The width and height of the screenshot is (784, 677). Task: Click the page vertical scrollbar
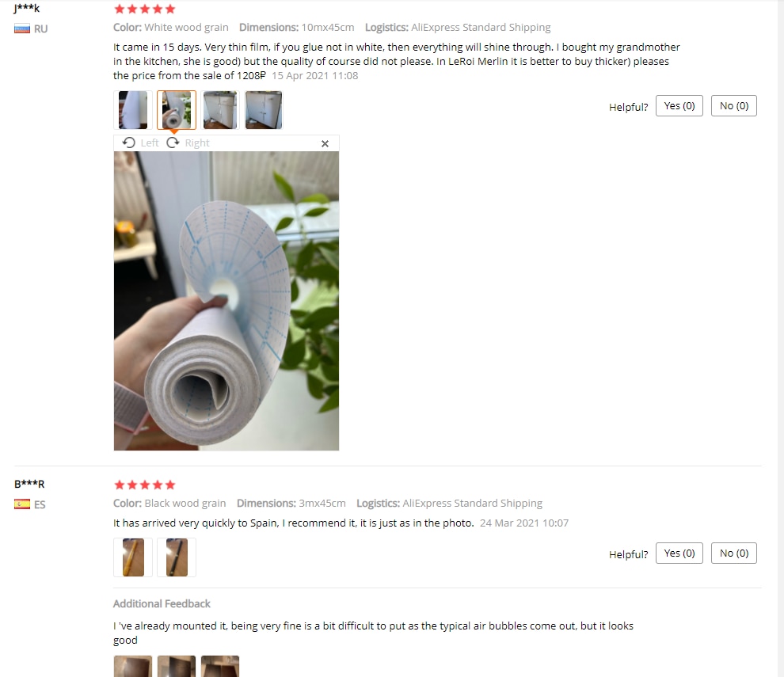[x=781, y=339]
